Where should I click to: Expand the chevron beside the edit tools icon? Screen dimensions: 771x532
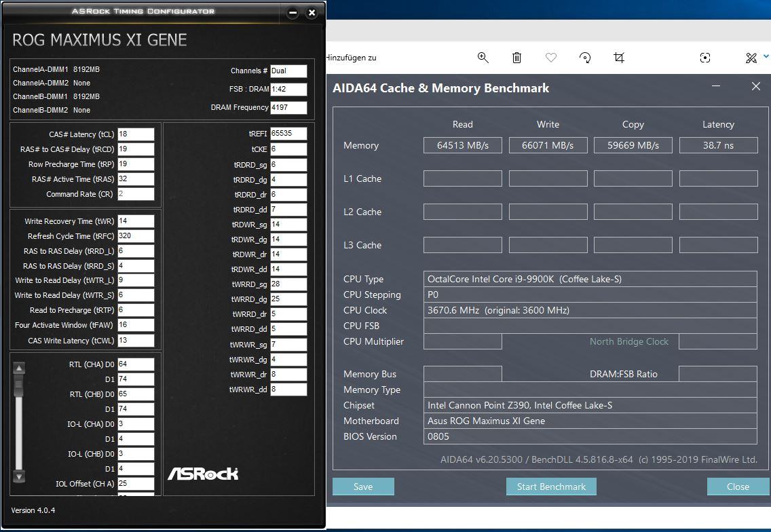point(766,56)
